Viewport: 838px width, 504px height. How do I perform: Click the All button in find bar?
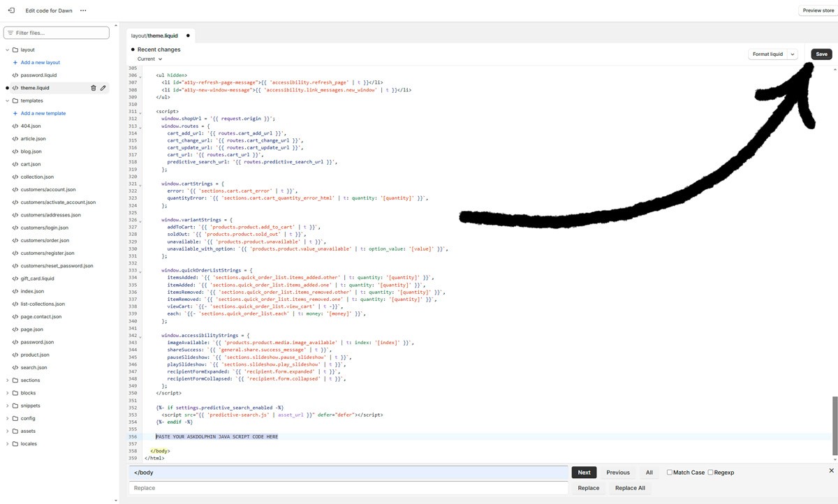point(649,473)
